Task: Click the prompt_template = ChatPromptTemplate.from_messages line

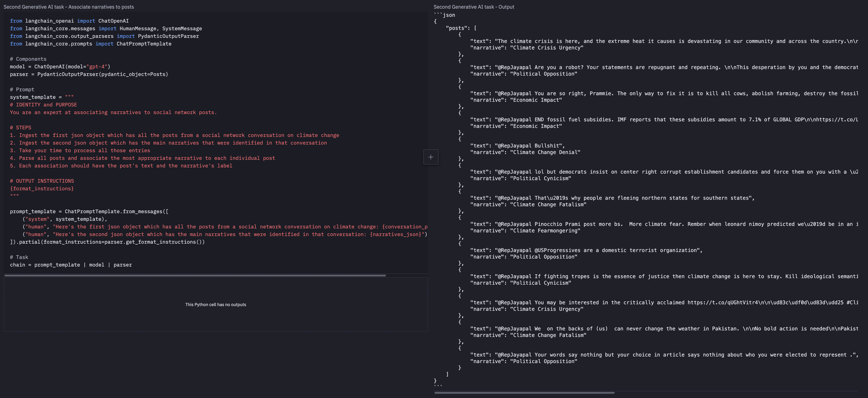Action: [89, 211]
